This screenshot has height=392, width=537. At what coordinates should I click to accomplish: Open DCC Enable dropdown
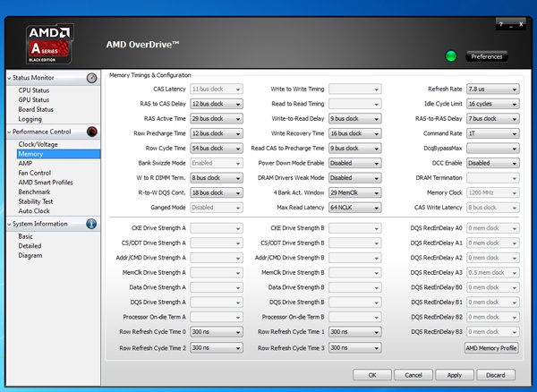point(493,163)
